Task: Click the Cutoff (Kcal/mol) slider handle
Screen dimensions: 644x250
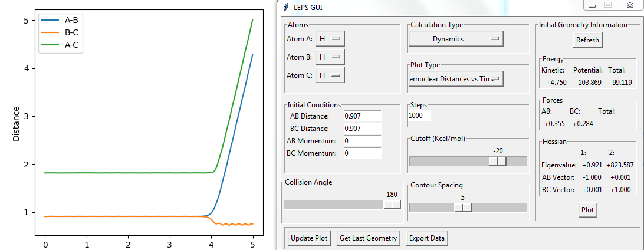Action: 498,161
